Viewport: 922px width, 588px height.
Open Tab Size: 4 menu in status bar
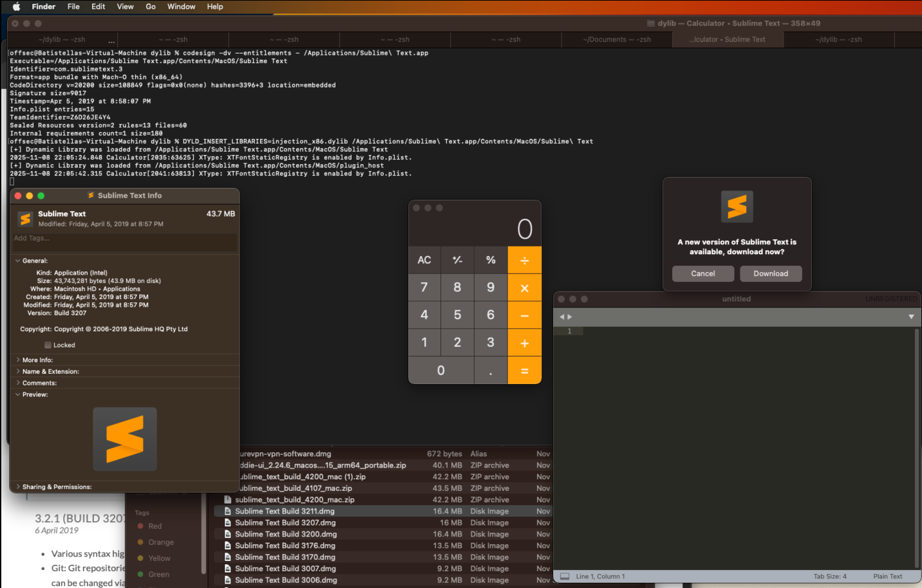pyautogui.click(x=830, y=576)
